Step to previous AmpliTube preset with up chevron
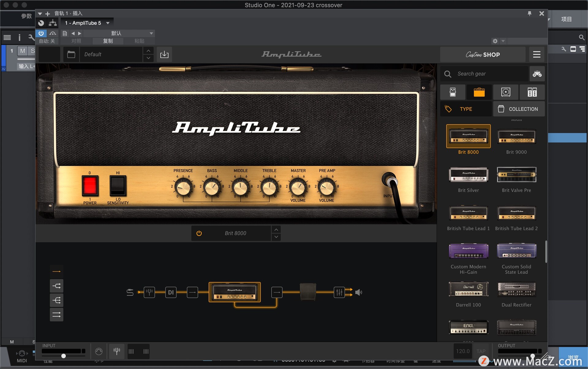 click(x=149, y=51)
